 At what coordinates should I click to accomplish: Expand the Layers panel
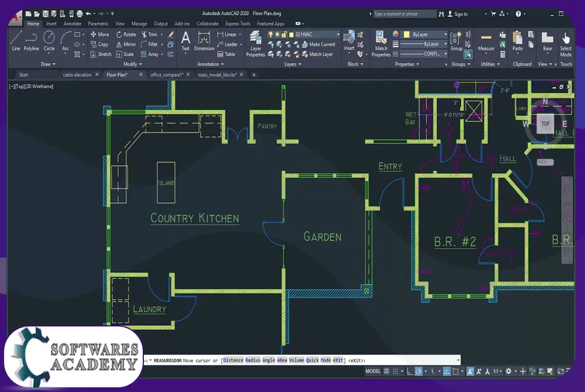(x=293, y=64)
